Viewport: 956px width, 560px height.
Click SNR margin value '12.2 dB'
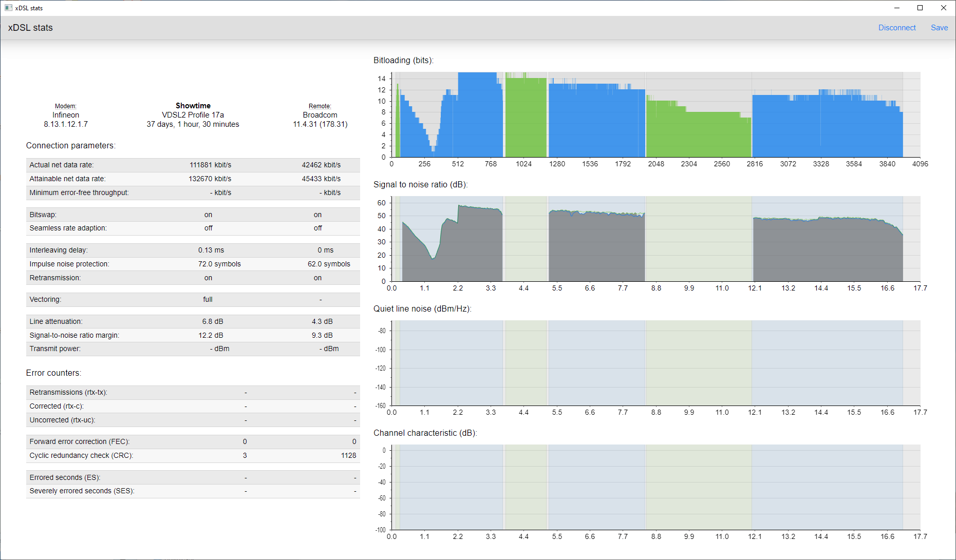click(x=211, y=335)
